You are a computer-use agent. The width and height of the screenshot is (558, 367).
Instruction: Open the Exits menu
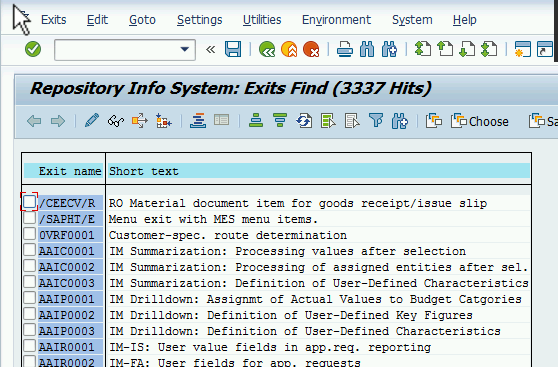coord(54,20)
